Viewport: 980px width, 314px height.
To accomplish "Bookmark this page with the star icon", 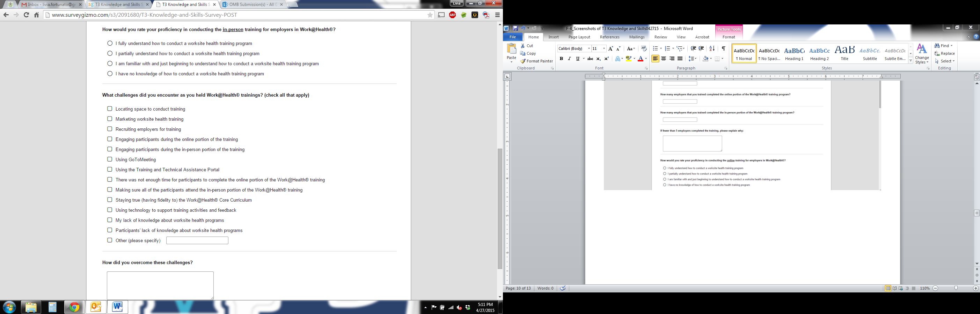I will [430, 15].
